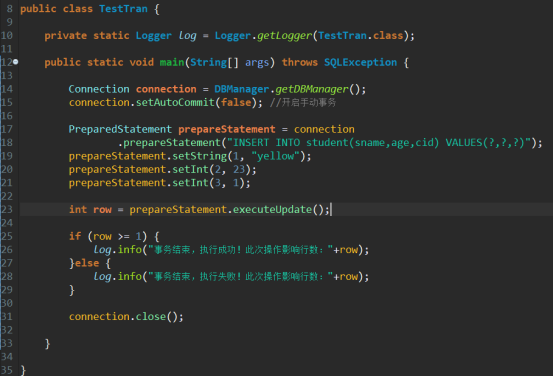Click the main method name on line 12
This screenshot has height=377, width=554.
172,62
